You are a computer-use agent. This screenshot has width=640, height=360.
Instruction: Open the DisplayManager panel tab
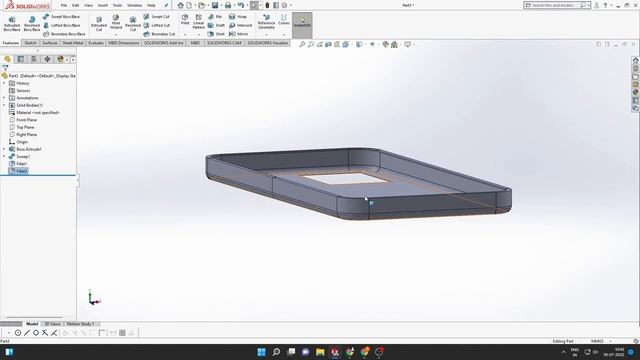60,59
